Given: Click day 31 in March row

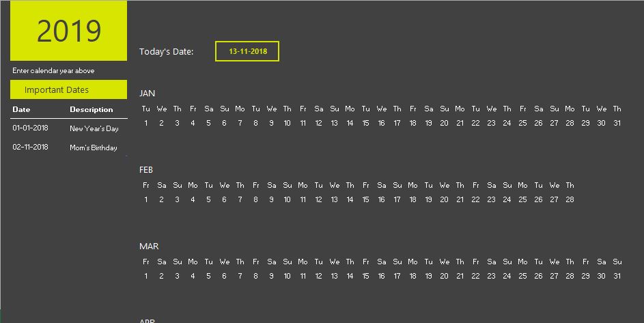Looking at the screenshot, I should click(617, 276).
